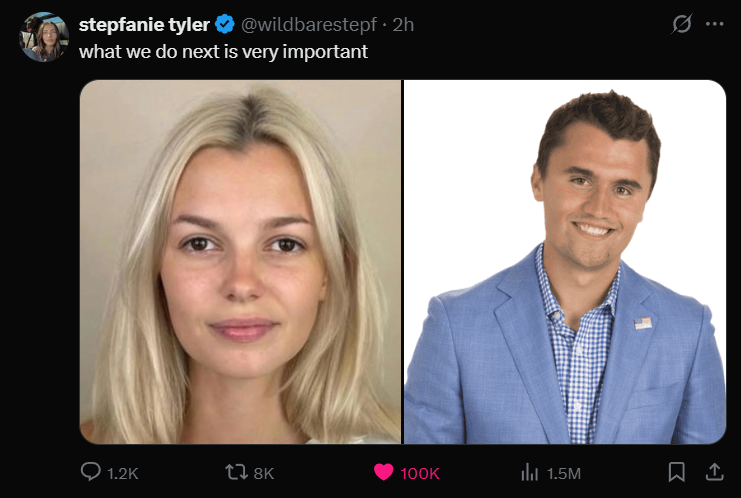Open the post via the 2h timestamp

403,24
